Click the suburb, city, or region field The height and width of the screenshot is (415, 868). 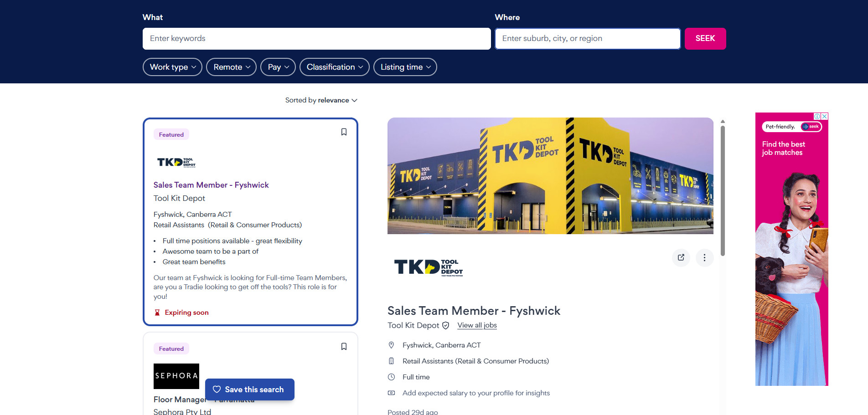588,39
